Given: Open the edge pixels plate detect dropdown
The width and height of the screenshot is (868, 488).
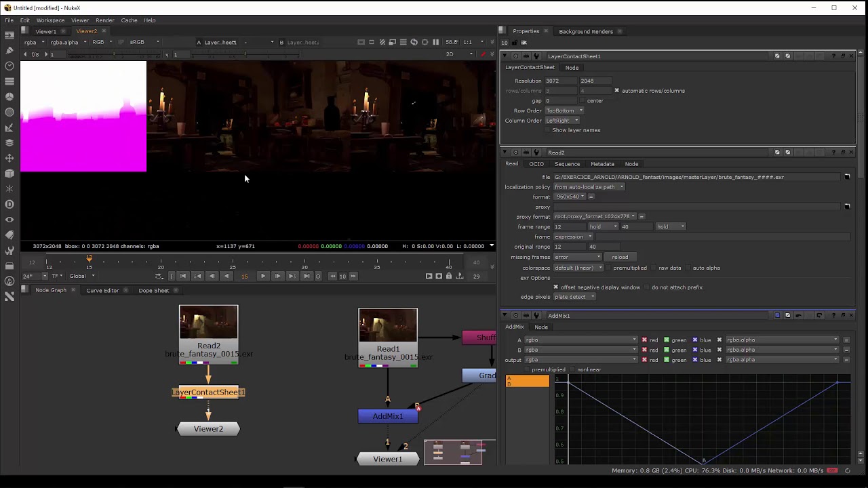Looking at the screenshot, I should click(x=574, y=297).
